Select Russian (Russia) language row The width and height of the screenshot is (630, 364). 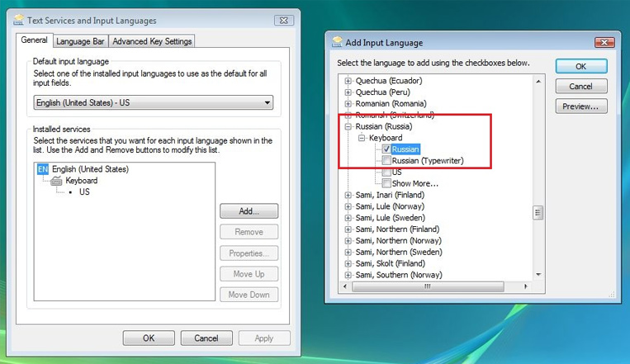point(384,126)
